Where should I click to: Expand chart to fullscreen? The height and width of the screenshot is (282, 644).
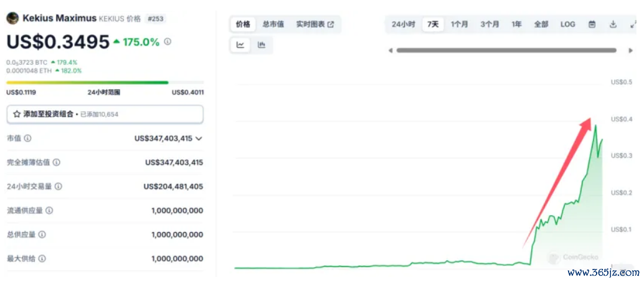633,24
